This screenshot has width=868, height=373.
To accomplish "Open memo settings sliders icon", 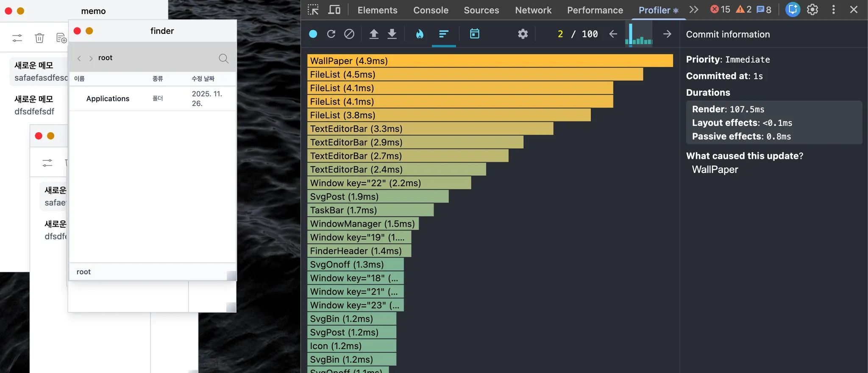I will click(17, 38).
